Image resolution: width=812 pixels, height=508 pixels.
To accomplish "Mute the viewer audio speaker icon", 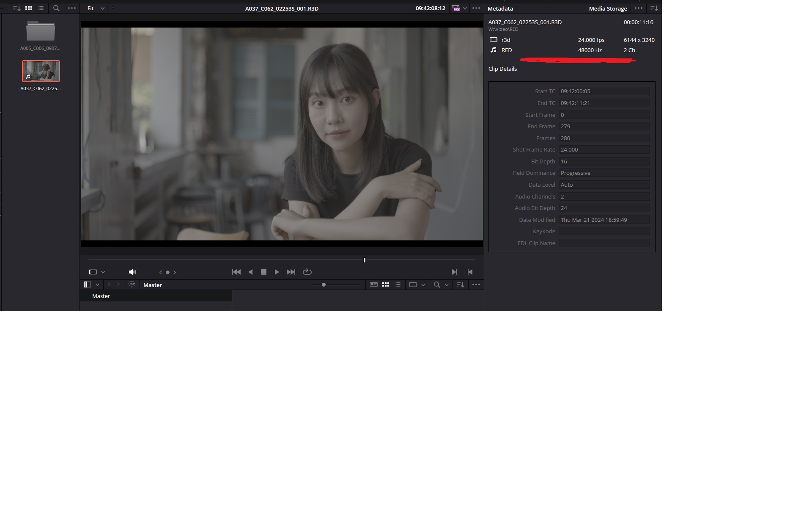I will pyautogui.click(x=132, y=272).
